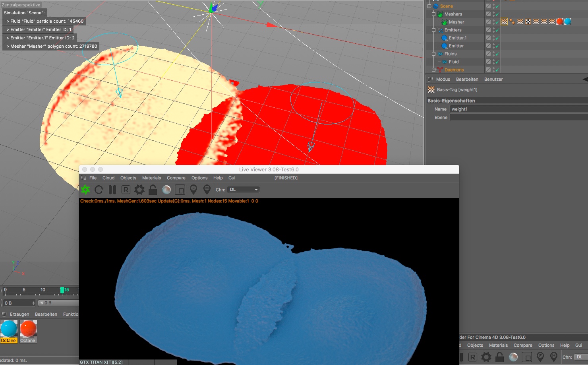
Task: Open the Materials menu in Live Viewer
Action: (151, 178)
